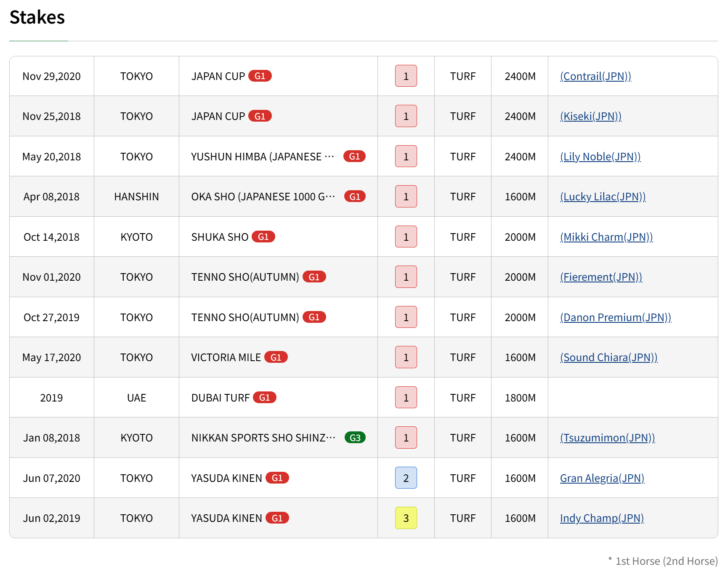Image resolution: width=728 pixels, height=577 pixels.
Task: Click the G1 badge on Tenno Sho Nov 01,2020
Action: pyautogui.click(x=314, y=277)
